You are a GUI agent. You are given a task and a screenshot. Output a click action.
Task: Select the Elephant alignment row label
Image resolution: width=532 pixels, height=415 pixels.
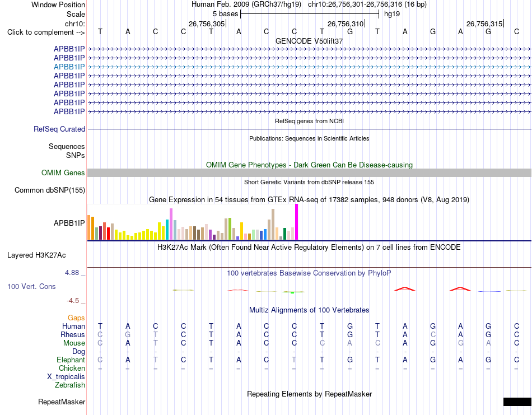coord(71,360)
